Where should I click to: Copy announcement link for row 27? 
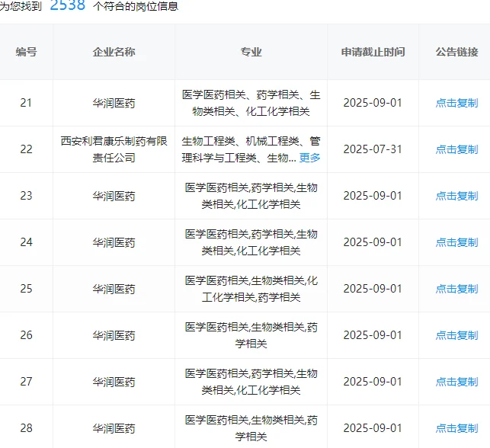(457, 382)
